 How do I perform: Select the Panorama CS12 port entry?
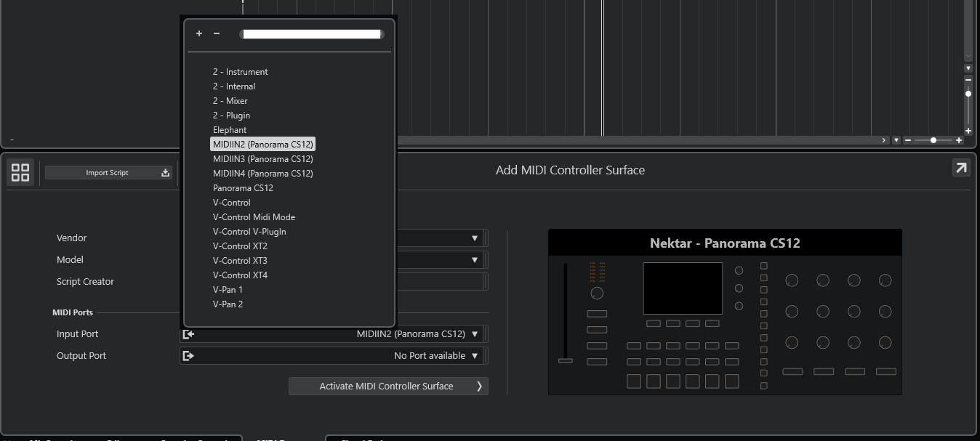pos(243,188)
